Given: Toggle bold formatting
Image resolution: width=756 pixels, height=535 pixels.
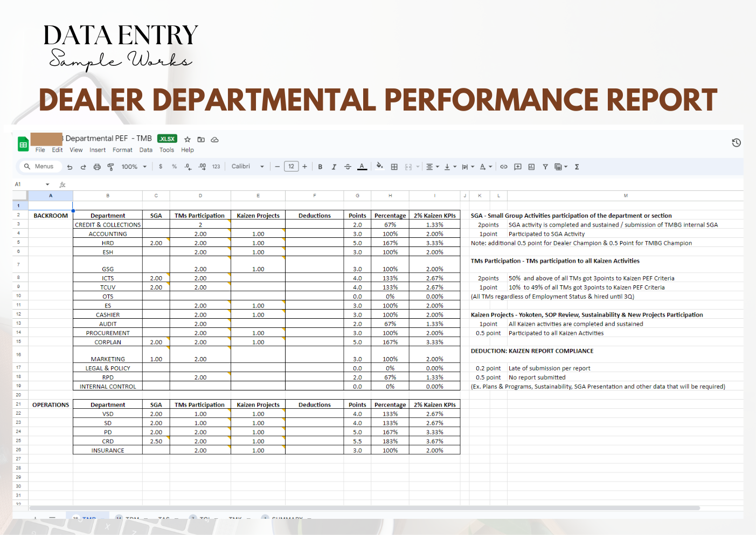Looking at the screenshot, I should (x=320, y=167).
